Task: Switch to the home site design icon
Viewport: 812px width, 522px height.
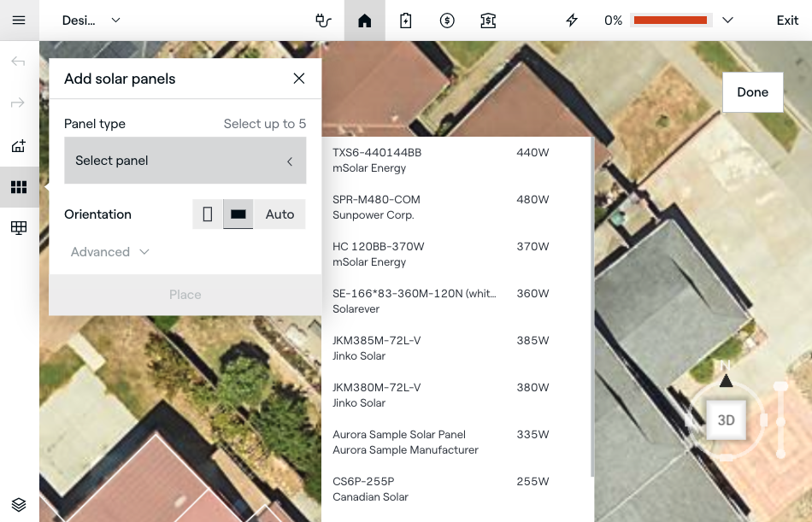Action: click(365, 21)
